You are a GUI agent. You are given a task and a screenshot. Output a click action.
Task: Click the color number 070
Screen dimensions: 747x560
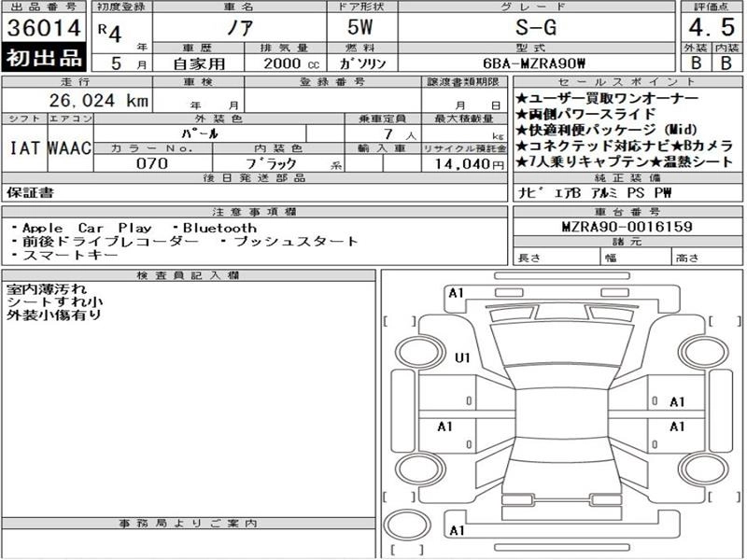click(152, 163)
